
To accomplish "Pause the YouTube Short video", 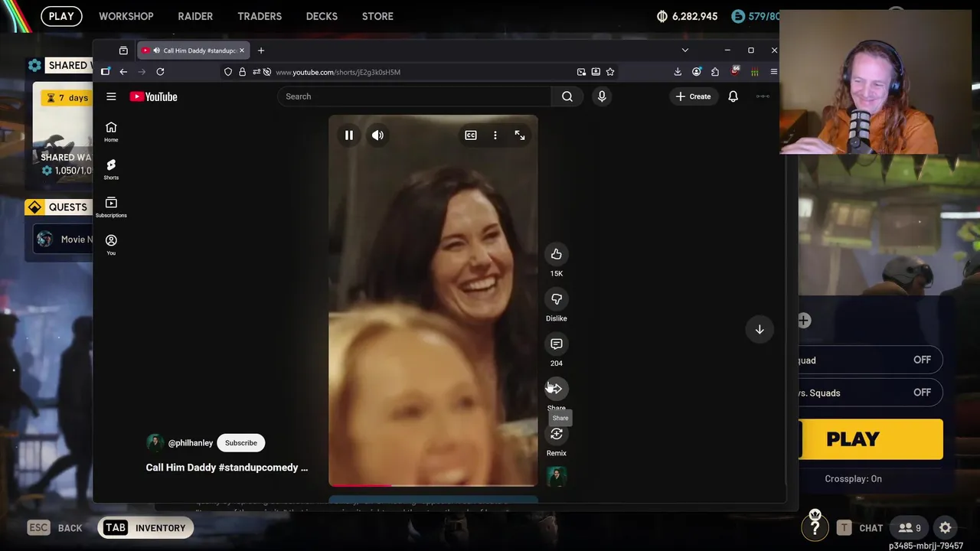I will click(x=348, y=135).
